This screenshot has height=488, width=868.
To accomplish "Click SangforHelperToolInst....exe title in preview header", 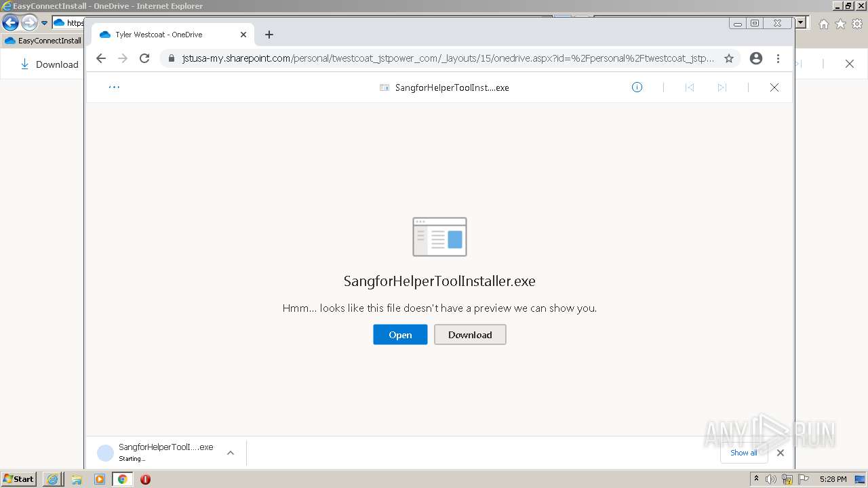I will click(452, 87).
